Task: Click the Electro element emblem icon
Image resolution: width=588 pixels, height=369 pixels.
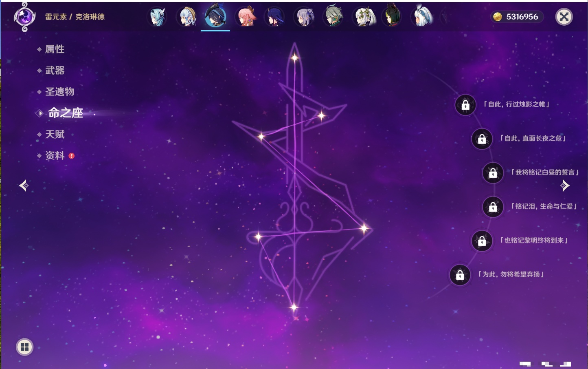Action: tap(24, 17)
